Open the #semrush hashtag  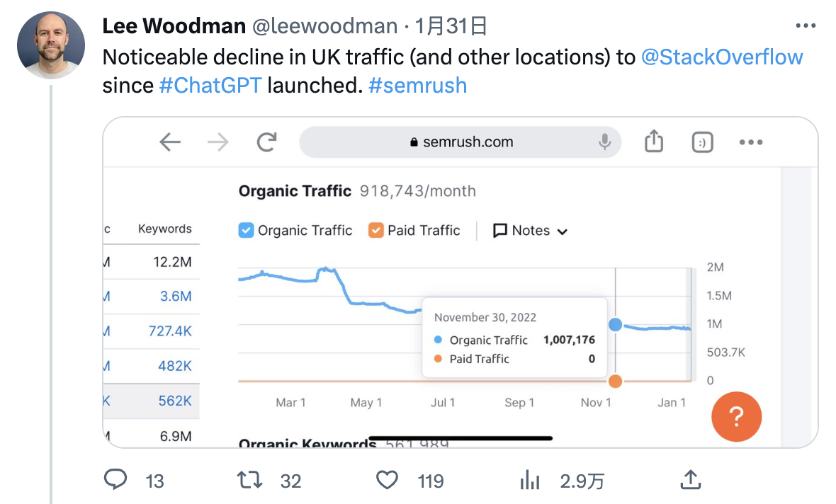tap(417, 86)
